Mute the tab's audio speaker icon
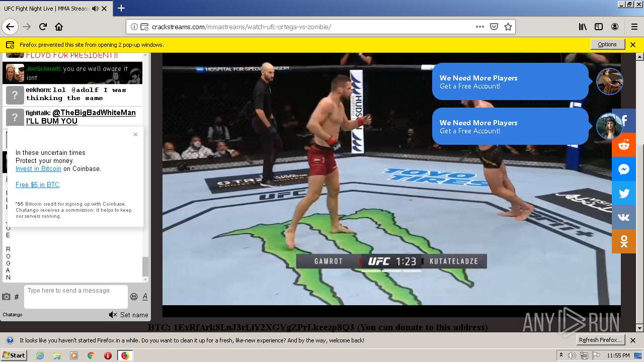 (x=95, y=9)
